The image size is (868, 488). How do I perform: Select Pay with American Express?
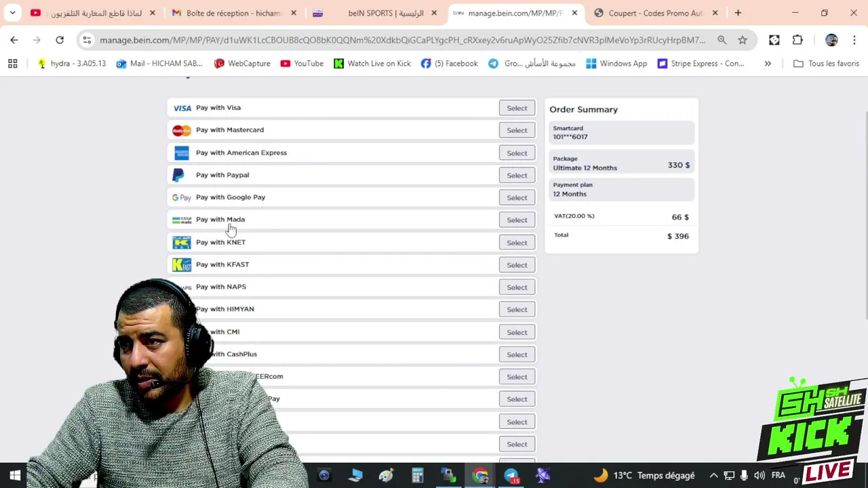517,153
